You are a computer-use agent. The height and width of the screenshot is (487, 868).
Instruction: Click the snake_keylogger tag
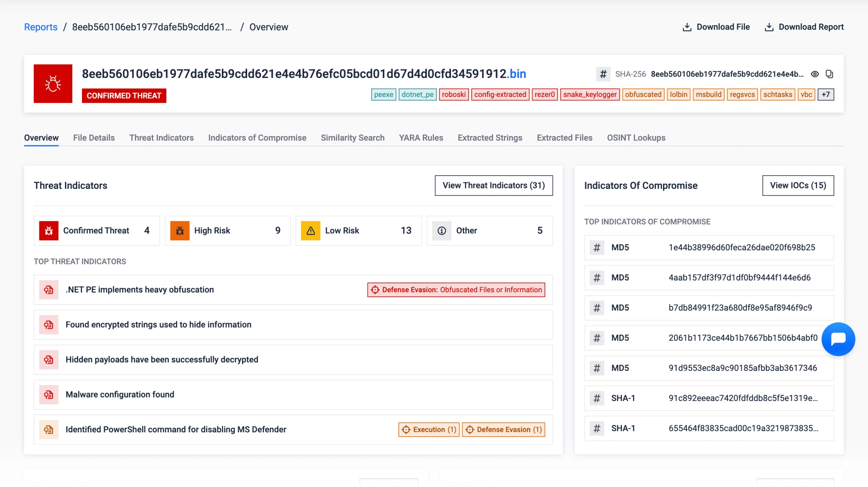pos(590,94)
